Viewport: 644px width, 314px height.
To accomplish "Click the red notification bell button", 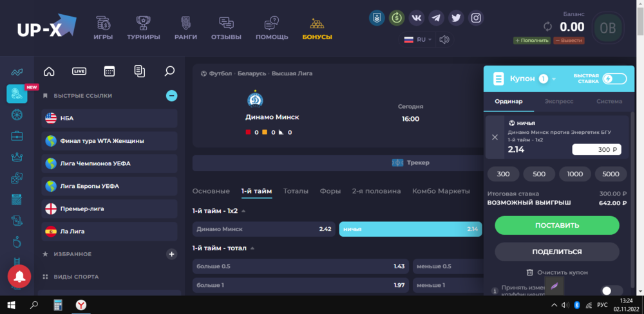I will (19, 277).
